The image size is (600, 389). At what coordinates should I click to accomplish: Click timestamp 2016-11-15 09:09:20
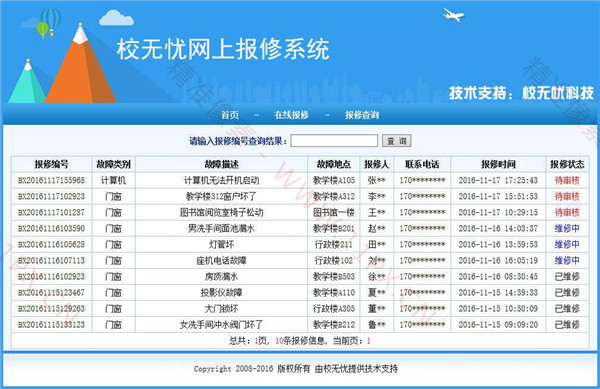pyautogui.click(x=498, y=325)
